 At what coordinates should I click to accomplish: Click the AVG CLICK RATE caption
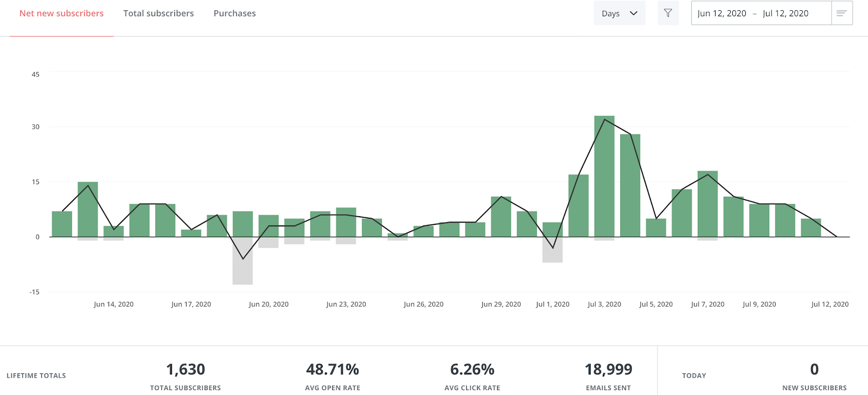pos(472,388)
